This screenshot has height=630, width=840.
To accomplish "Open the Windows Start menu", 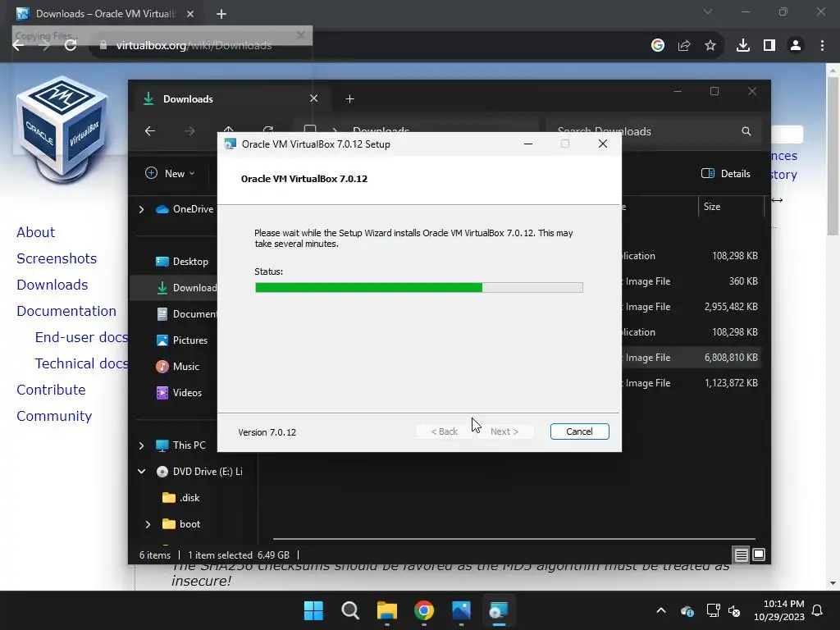I will (313, 610).
